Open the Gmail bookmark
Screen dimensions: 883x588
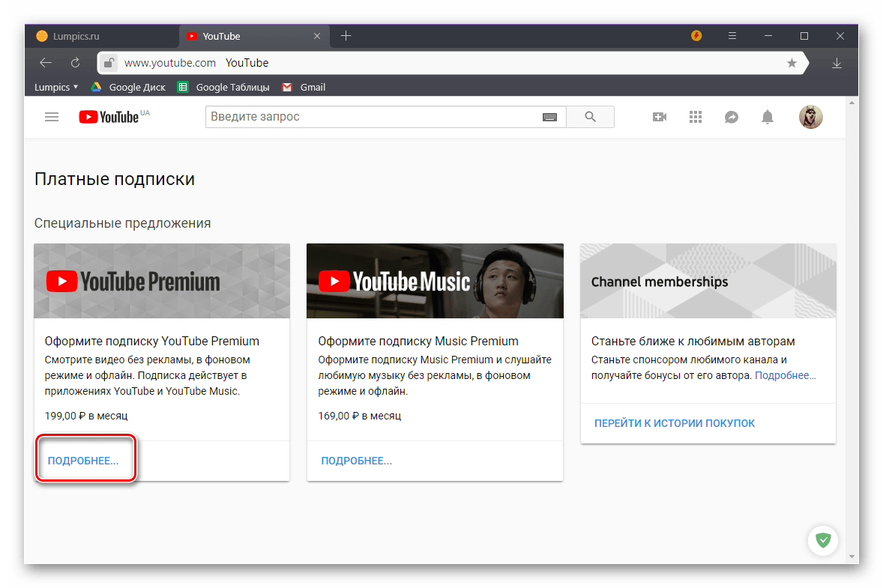coord(304,87)
